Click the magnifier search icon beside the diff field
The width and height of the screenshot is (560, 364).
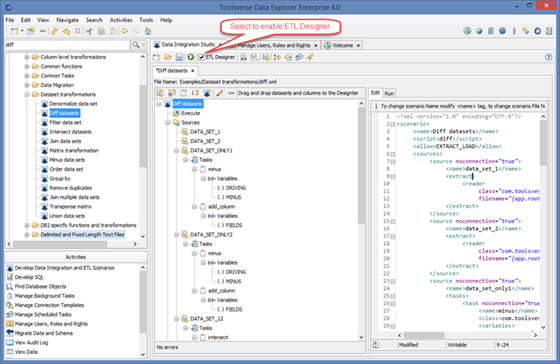(x=136, y=45)
